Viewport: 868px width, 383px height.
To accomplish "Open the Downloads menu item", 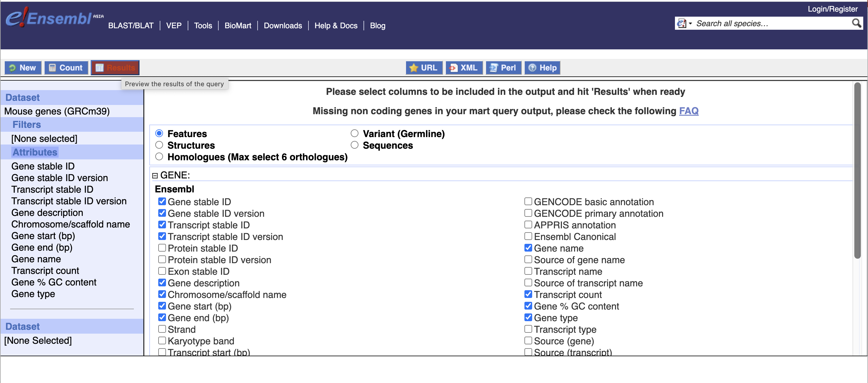I will 283,26.
